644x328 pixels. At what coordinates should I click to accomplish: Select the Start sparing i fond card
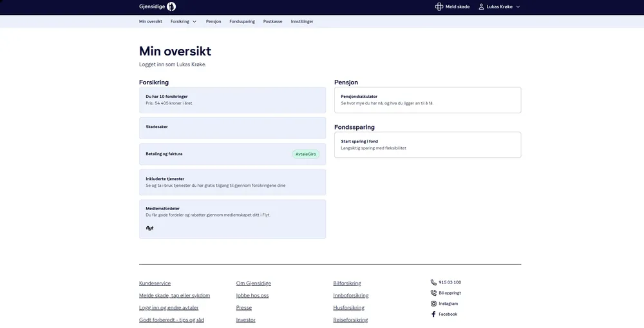[x=427, y=144]
